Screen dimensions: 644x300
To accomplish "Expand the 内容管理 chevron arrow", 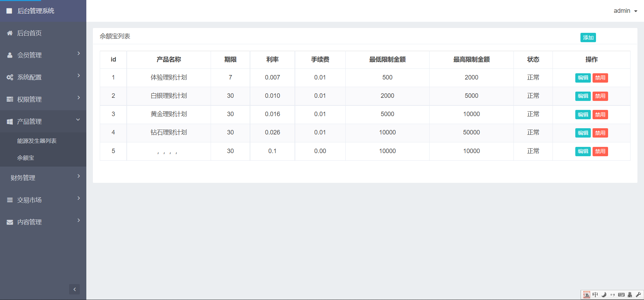I will pos(79,220).
